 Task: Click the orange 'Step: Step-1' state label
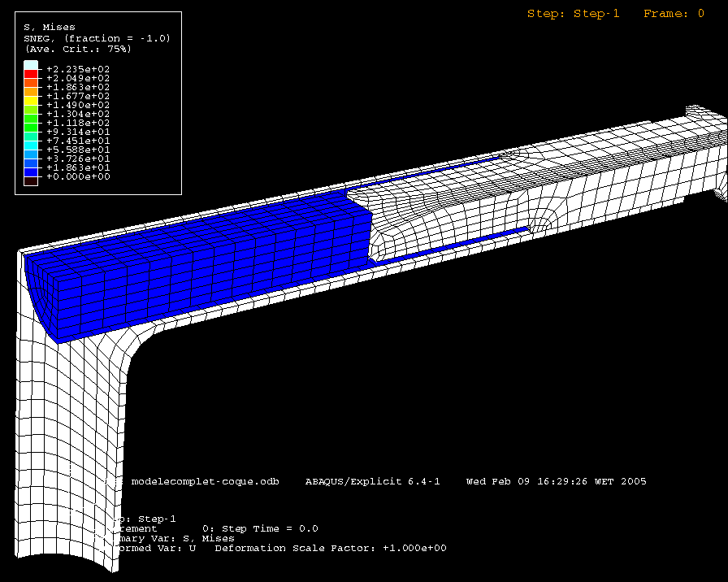tap(574, 14)
